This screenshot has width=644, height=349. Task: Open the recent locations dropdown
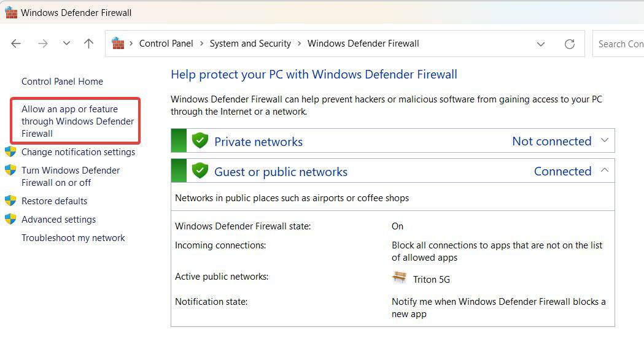pos(66,44)
